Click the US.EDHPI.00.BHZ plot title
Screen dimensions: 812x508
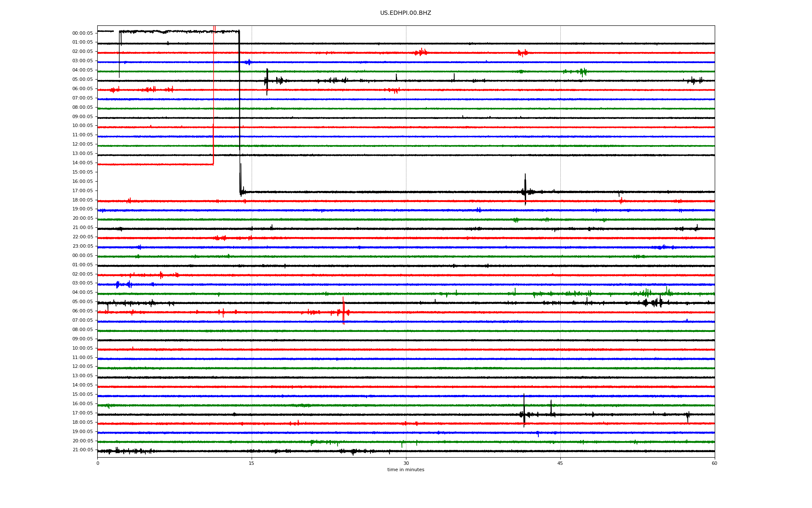coord(405,13)
